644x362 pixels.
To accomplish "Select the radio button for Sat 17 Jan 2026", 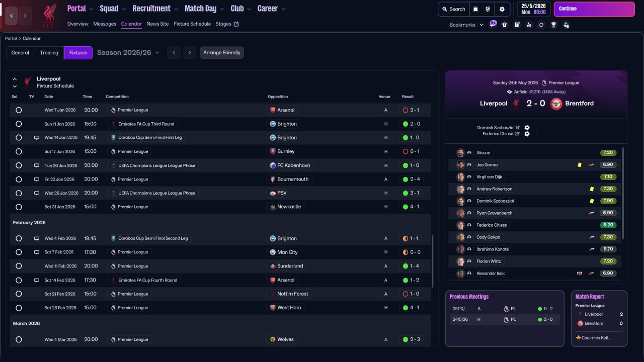I will pos(19,151).
